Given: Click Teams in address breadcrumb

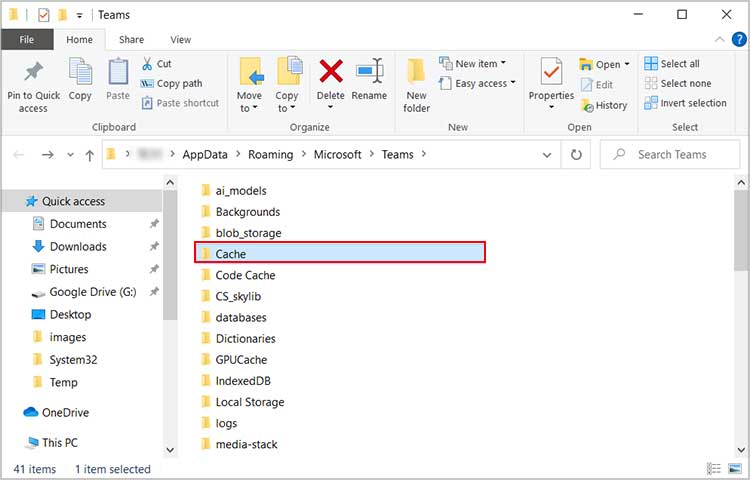Looking at the screenshot, I should pos(397,154).
